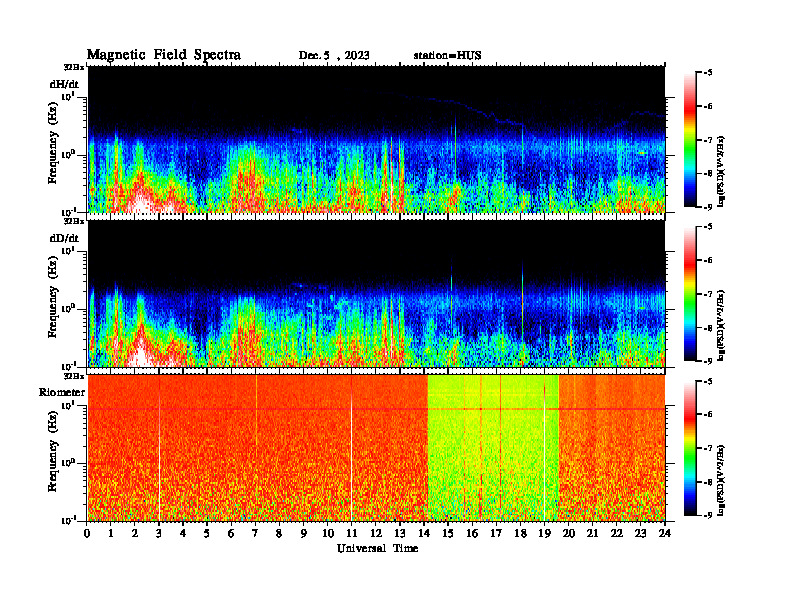The width and height of the screenshot is (792, 612).
Task: Click the dH/dt spectrogram plot
Action: [376, 139]
